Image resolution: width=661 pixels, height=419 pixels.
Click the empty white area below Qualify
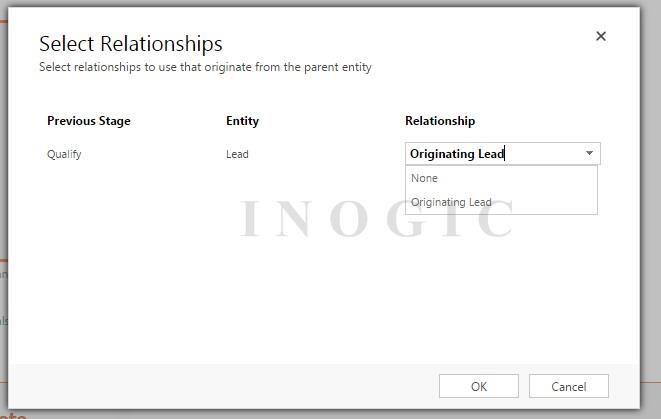(x=100, y=260)
